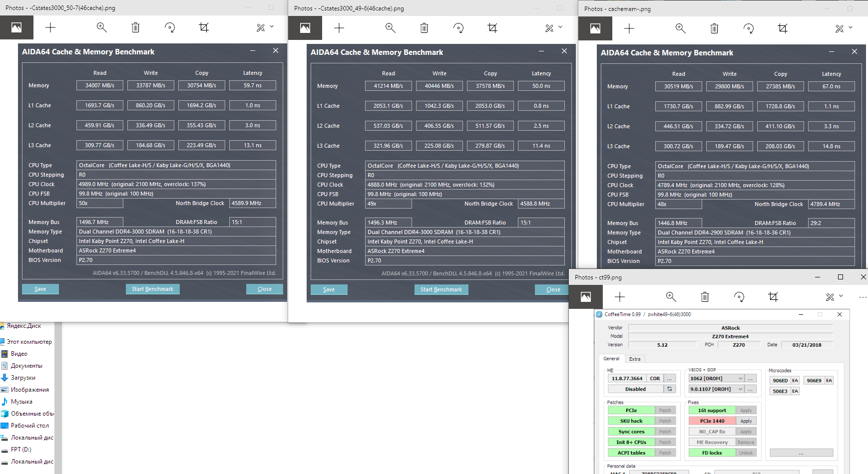Zoom the image in 50-7 Photos window
Viewport: 868px width, 474px height.
[x=102, y=27]
